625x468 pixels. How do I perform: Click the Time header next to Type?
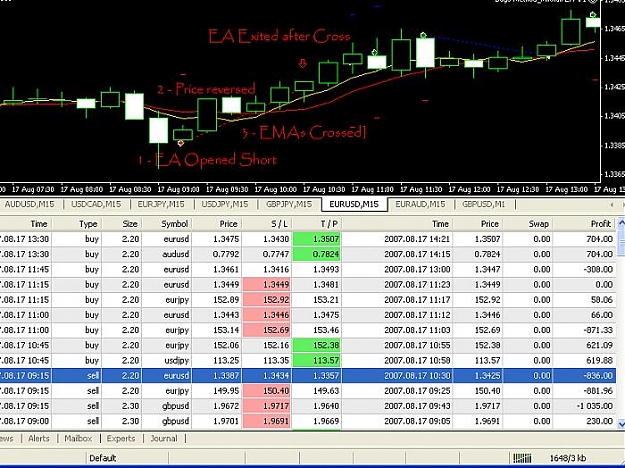[x=26, y=224]
